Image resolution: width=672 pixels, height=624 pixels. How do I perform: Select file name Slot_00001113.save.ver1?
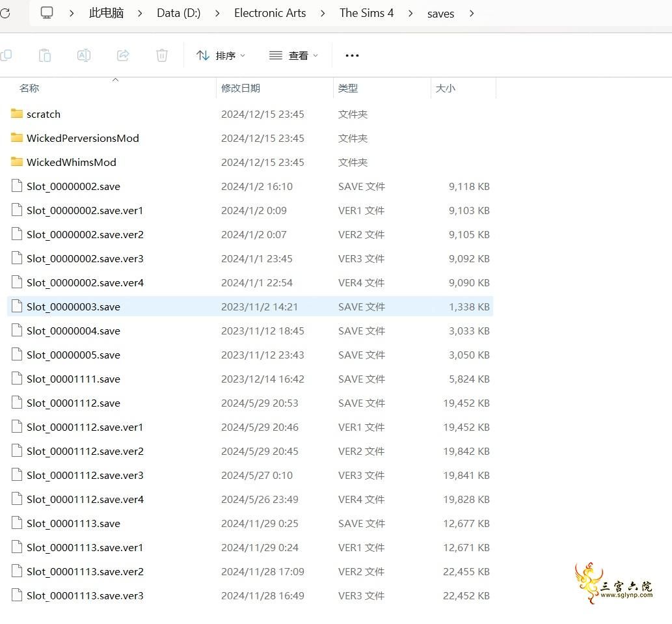[85, 547]
